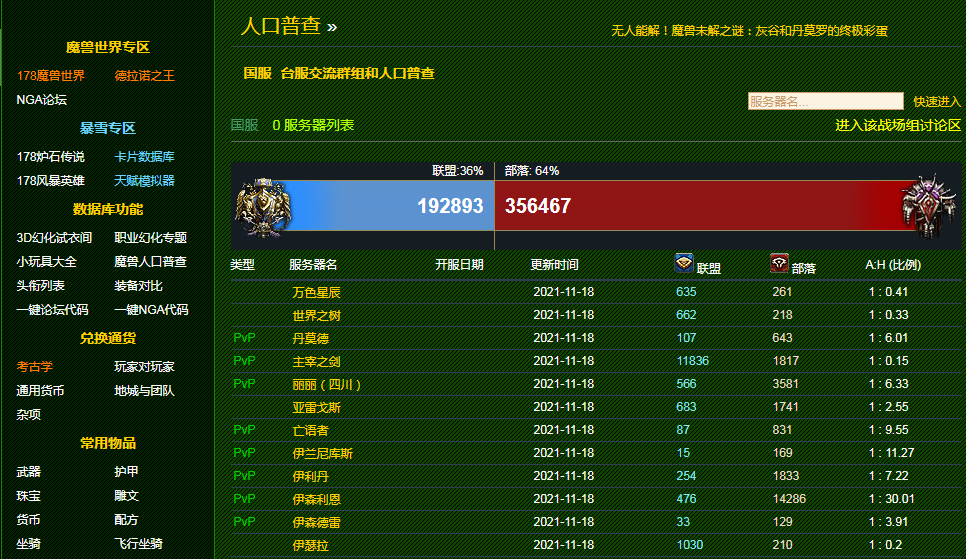Open 杂项 sidebar link

tap(28, 415)
